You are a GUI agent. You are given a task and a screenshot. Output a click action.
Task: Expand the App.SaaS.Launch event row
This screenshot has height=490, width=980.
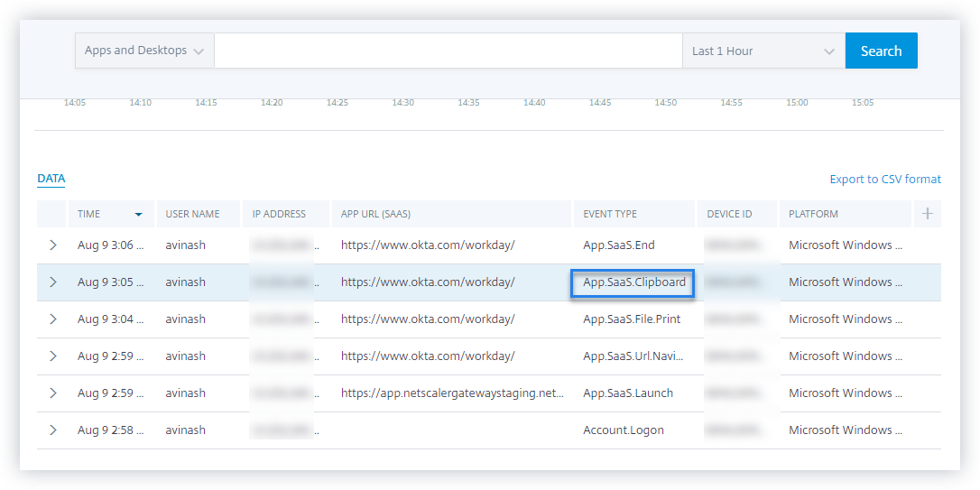click(52, 393)
